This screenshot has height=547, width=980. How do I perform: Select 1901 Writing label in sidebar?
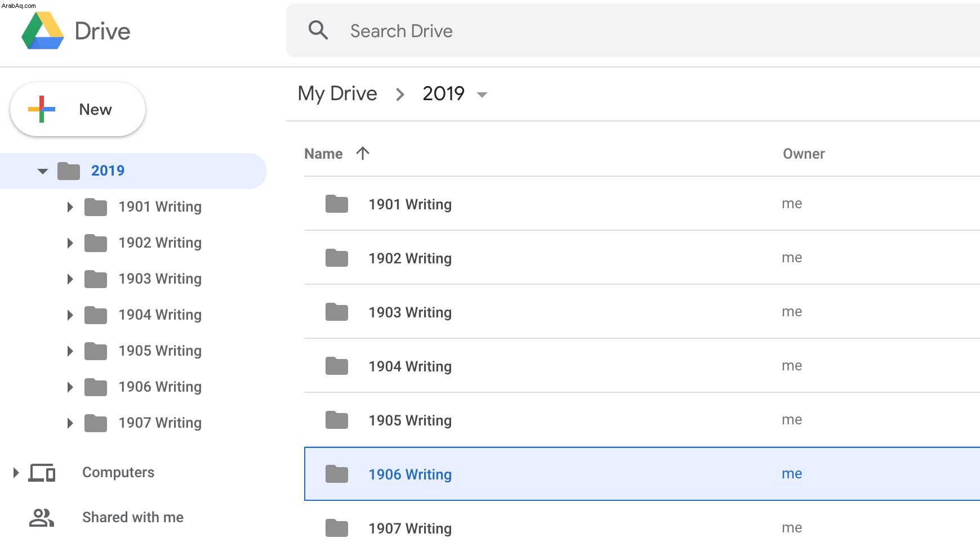[x=160, y=207]
